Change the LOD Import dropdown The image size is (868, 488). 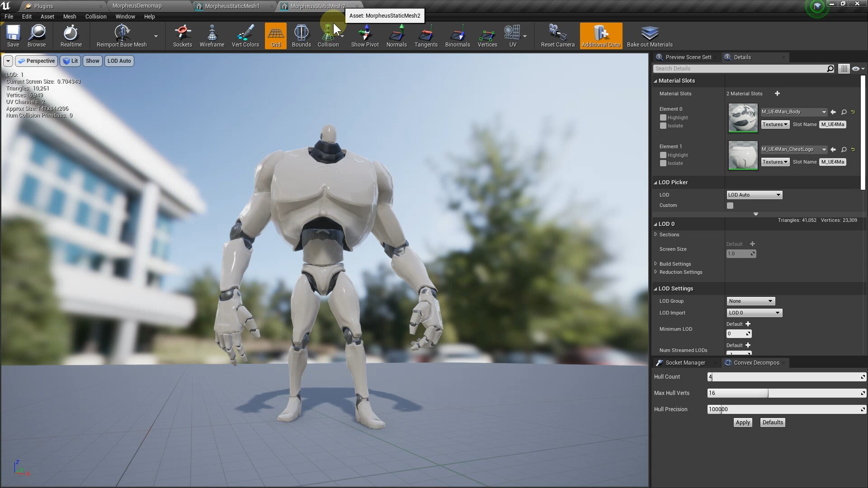[x=754, y=313]
